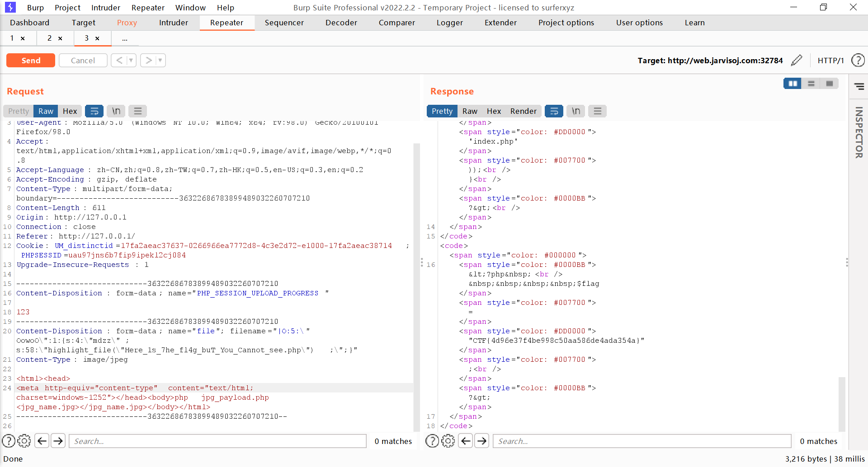The image size is (868, 467).
Task: Click the PHP_SESSION_UPLOAD_PROGRESS field name
Action: [x=258, y=293]
